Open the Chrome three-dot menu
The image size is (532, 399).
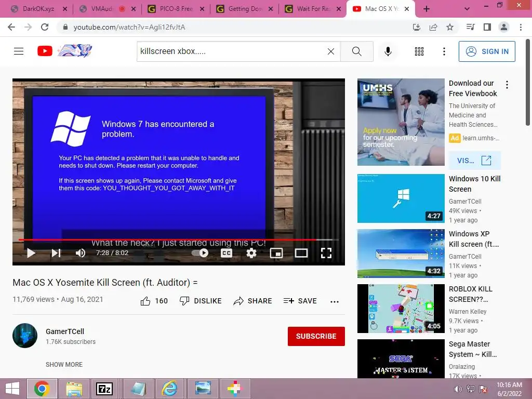coord(521,27)
